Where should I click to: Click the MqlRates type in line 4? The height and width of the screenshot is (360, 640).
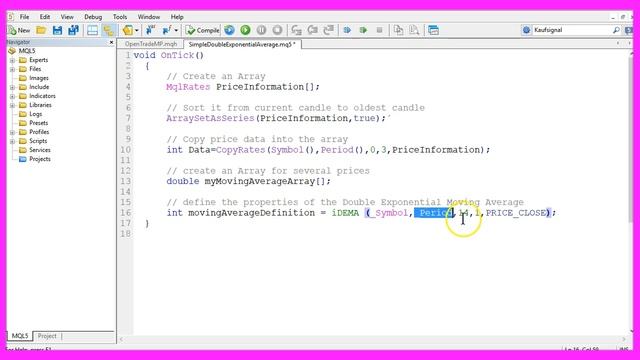tap(188, 87)
